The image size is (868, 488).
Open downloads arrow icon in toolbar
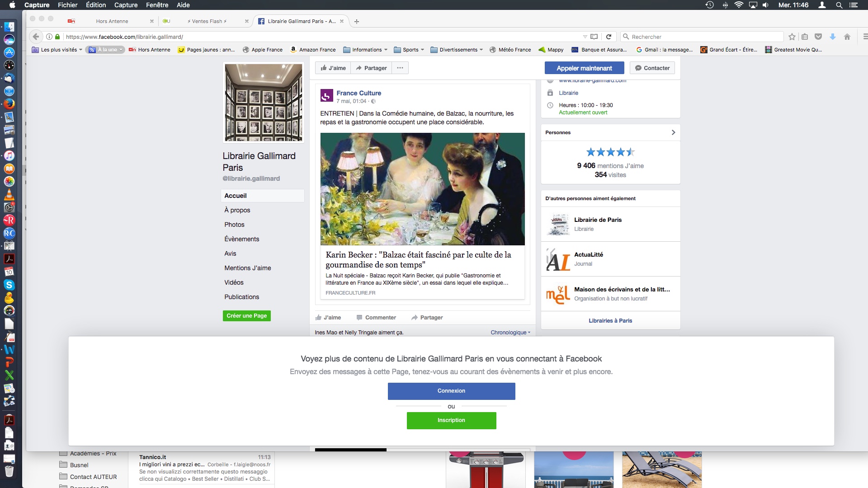point(833,37)
